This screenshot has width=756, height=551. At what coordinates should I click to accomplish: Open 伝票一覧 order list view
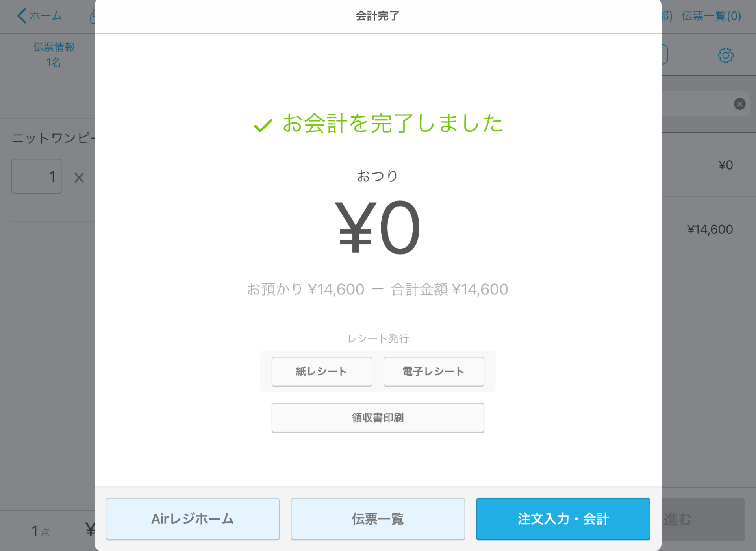point(378,519)
